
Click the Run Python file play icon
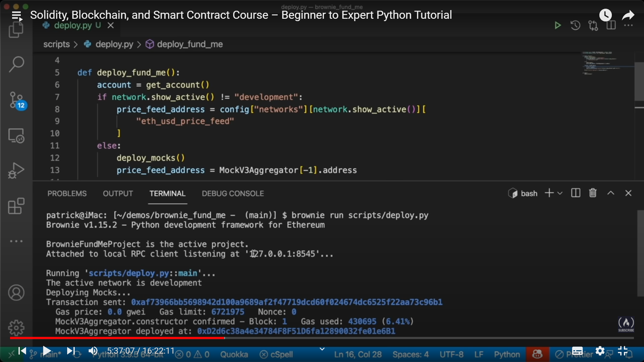point(557,25)
